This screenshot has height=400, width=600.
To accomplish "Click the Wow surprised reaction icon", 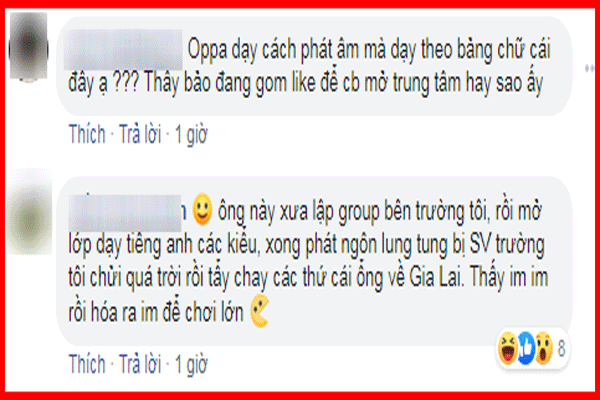I will 544,348.
